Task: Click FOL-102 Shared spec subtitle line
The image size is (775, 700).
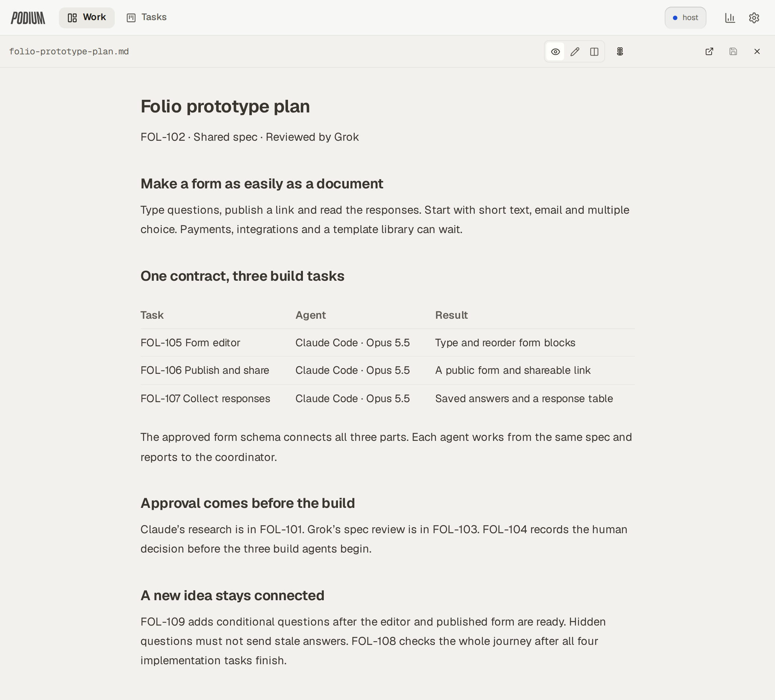Action: [x=250, y=137]
